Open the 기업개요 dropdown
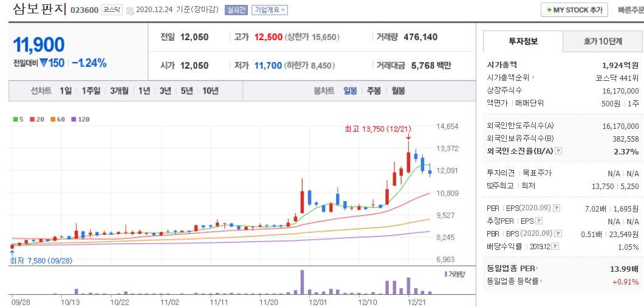Screen dimensions: 644x307 (x=270, y=10)
